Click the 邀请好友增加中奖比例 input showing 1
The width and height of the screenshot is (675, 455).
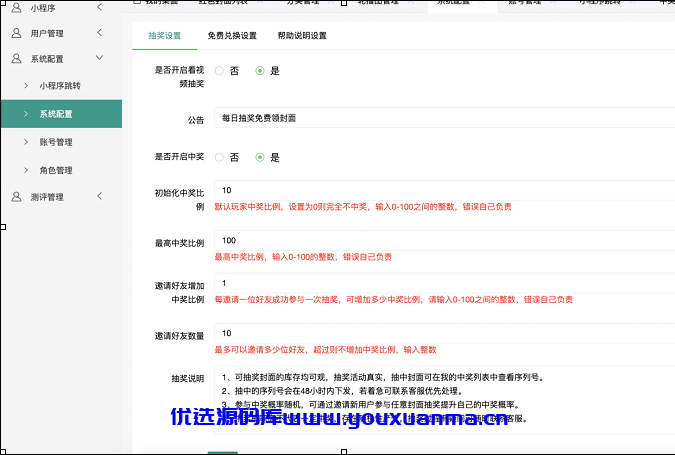(x=444, y=283)
